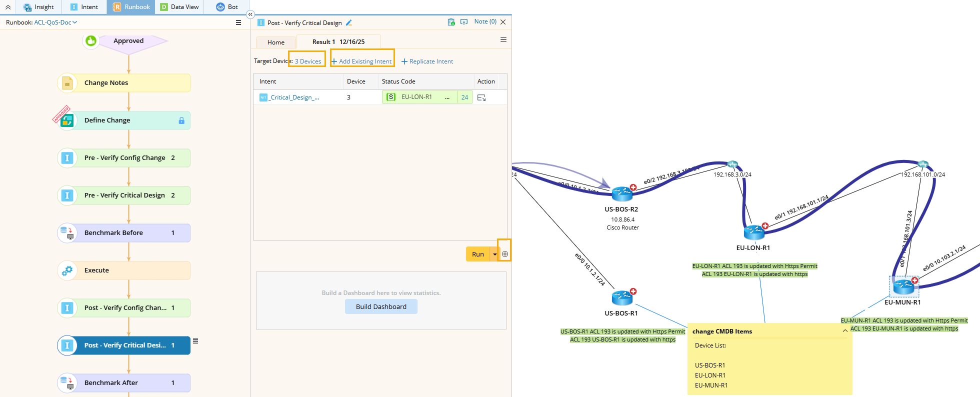Click the Post - Verify Config Change intent icon
This screenshot has width=980, height=397.
tap(67, 308)
